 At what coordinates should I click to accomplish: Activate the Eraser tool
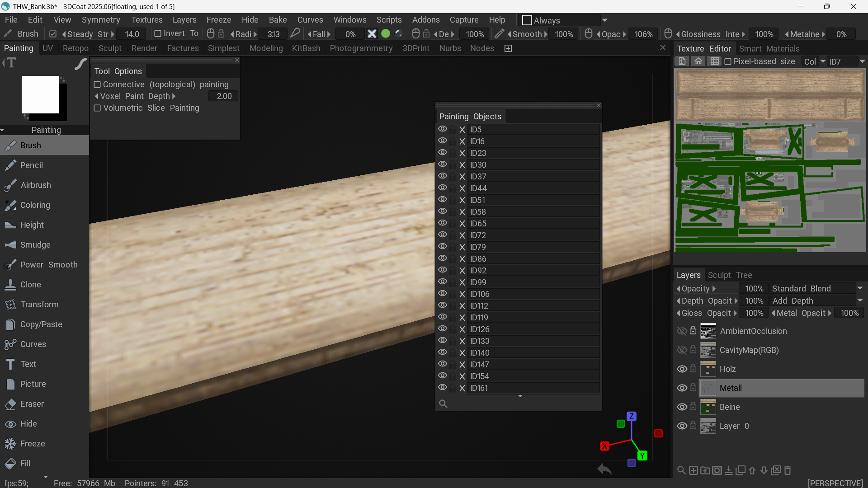[44, 404]
